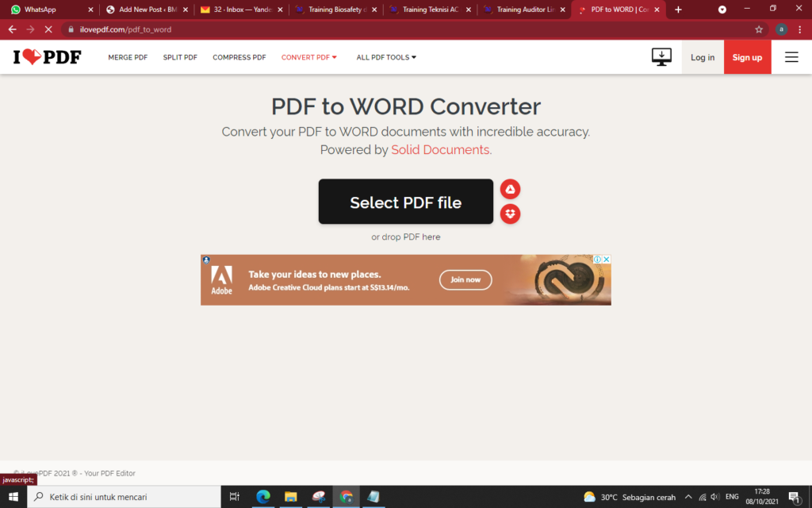Open Task View from the taskbar
This screenshot has height=508, width=812.
click(234, 497)
